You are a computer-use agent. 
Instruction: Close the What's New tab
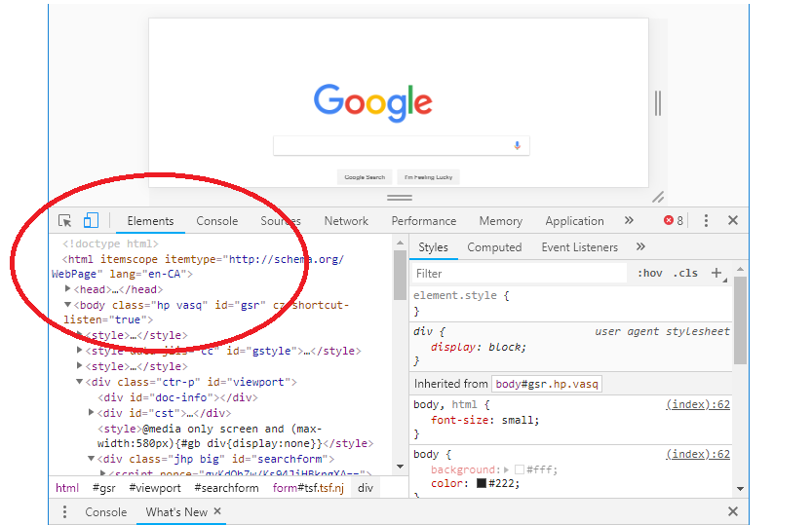[217, 511]
